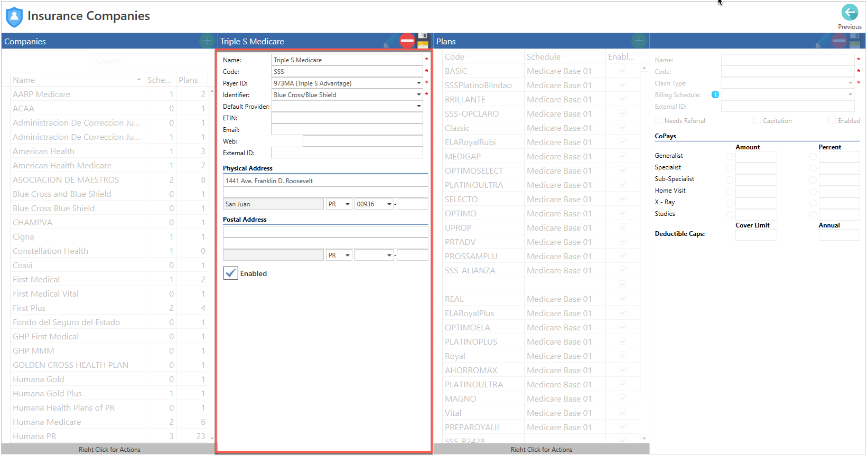
Task: Check the Capitation box
Action: point(757,121)
